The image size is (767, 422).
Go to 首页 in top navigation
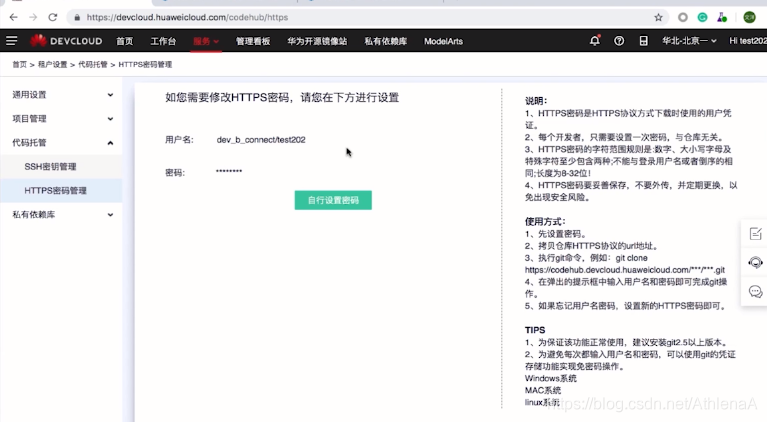click(125, 41)
